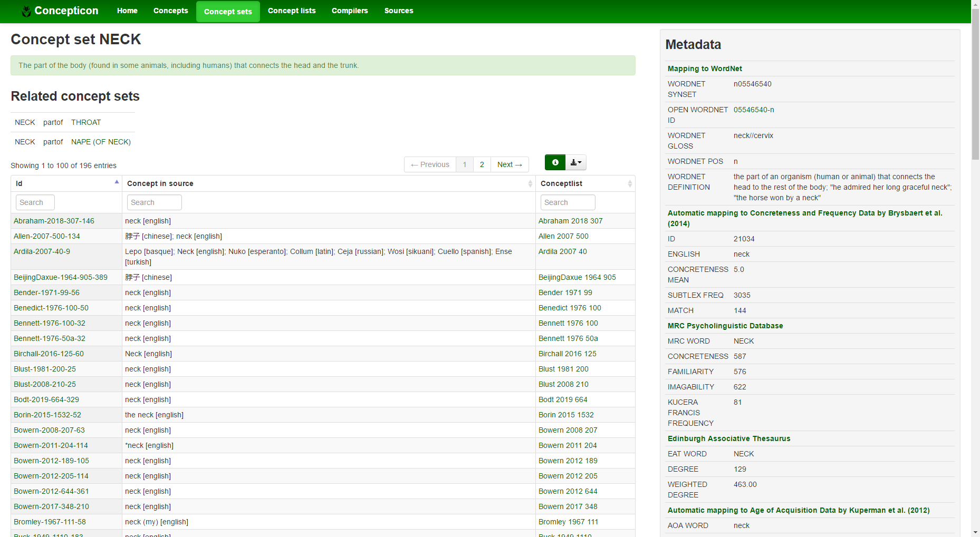The height and width of the screenshot is (537, 980).
Task: Focus the Id search field
Action: pyautogui.click(x=35, y=202)
